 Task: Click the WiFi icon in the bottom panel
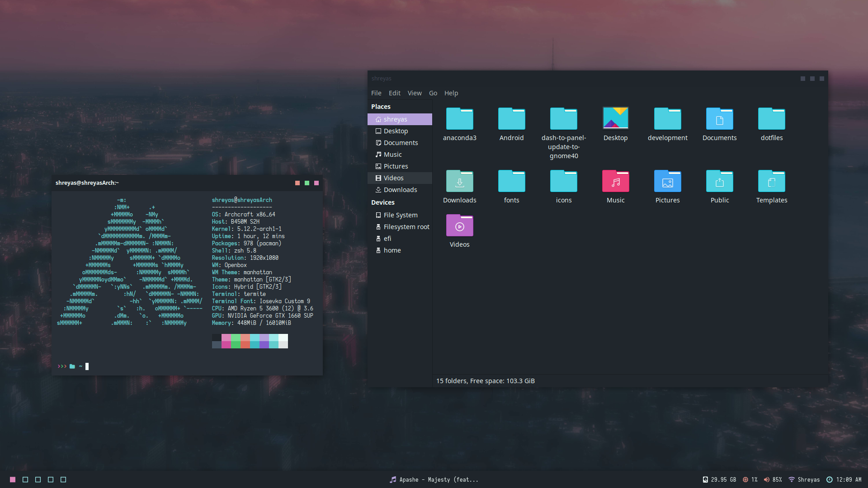point(791,480)
